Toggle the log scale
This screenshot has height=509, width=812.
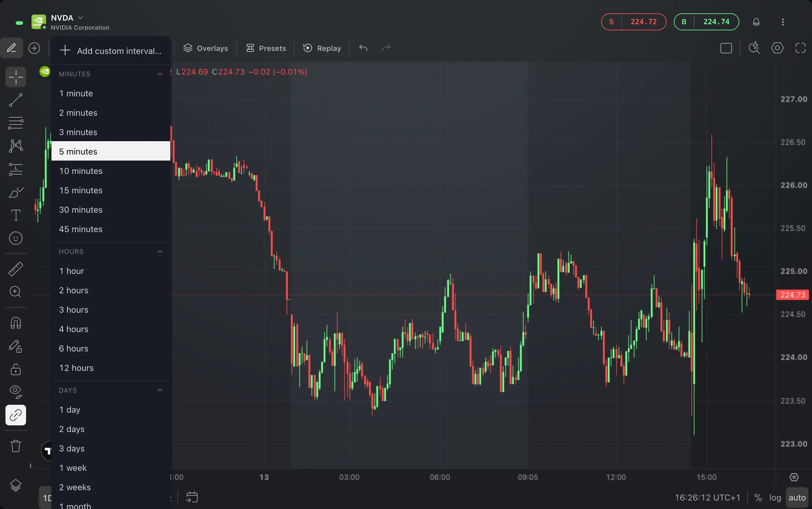click(775, 497)
